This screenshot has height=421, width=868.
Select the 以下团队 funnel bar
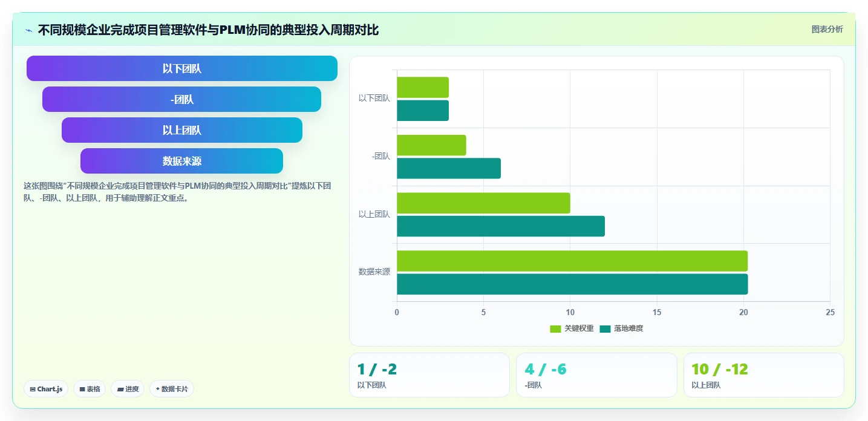click(182, 68)
